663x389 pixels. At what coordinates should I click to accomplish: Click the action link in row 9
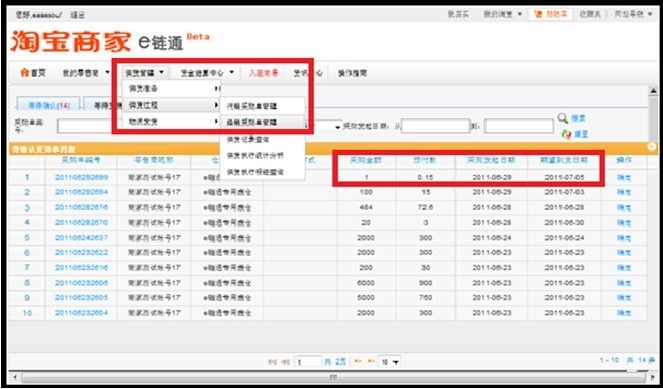coord(624,298)
